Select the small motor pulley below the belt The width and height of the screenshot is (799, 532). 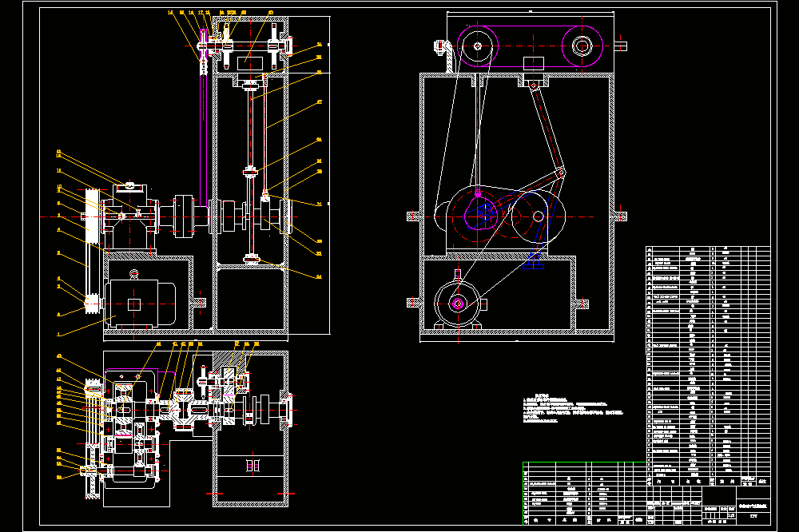[x=92, y=304]
